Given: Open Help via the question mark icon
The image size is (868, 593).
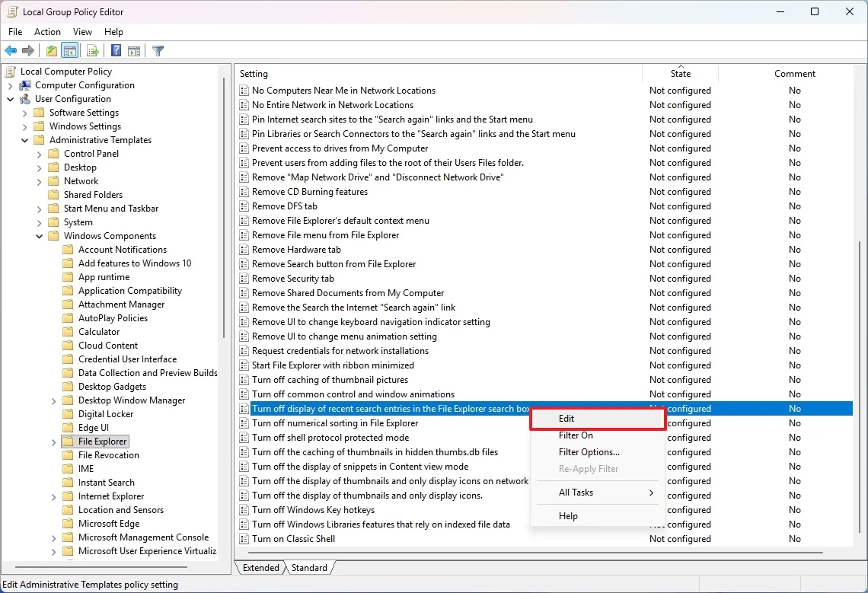Looking at the screenshot, I should pos(115,50).
